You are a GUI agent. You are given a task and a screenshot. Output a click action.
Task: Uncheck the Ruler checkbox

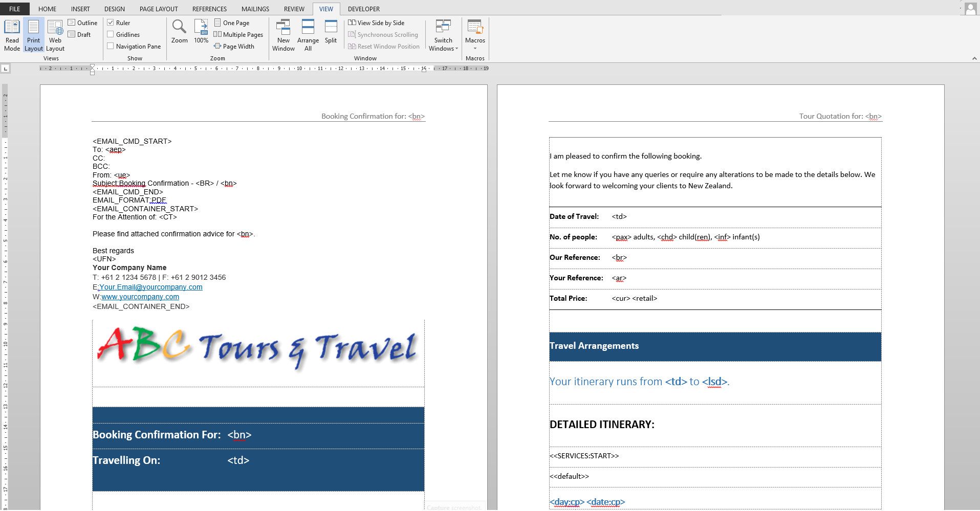point(111,23)
